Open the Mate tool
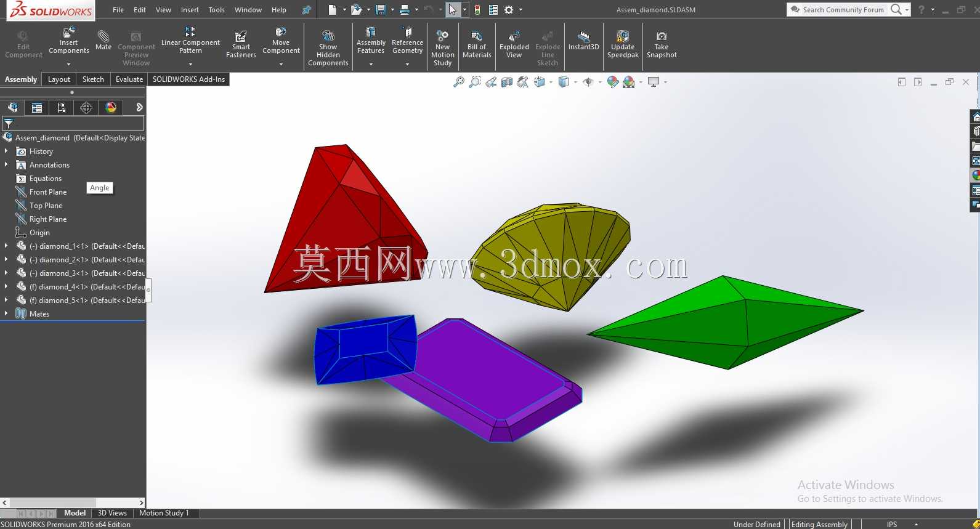 103,41
